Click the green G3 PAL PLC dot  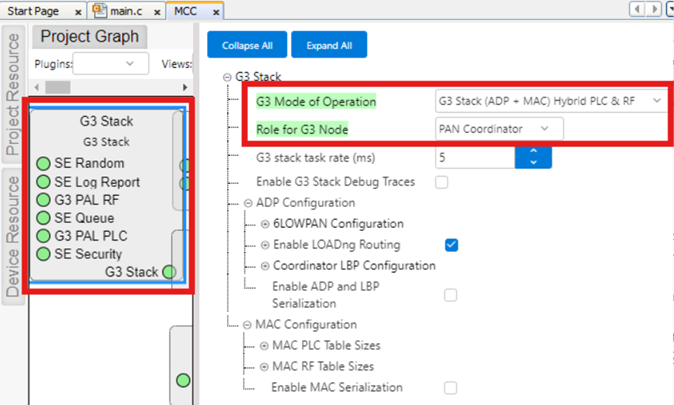click(x=43, y=236)
